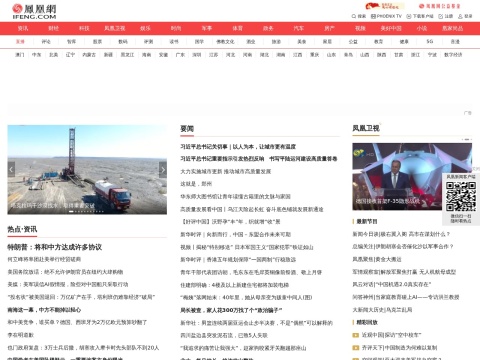Open headline 特朗普：将和中方达成许多协议
Screen dimensions: 480x360
pyautogui.click(x=55, y=247)
